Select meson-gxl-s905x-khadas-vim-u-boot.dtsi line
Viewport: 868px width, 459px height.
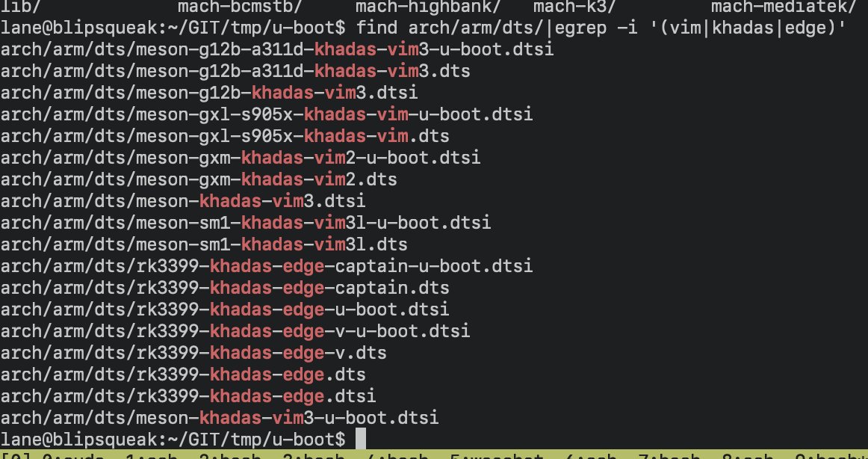[266, 114]
